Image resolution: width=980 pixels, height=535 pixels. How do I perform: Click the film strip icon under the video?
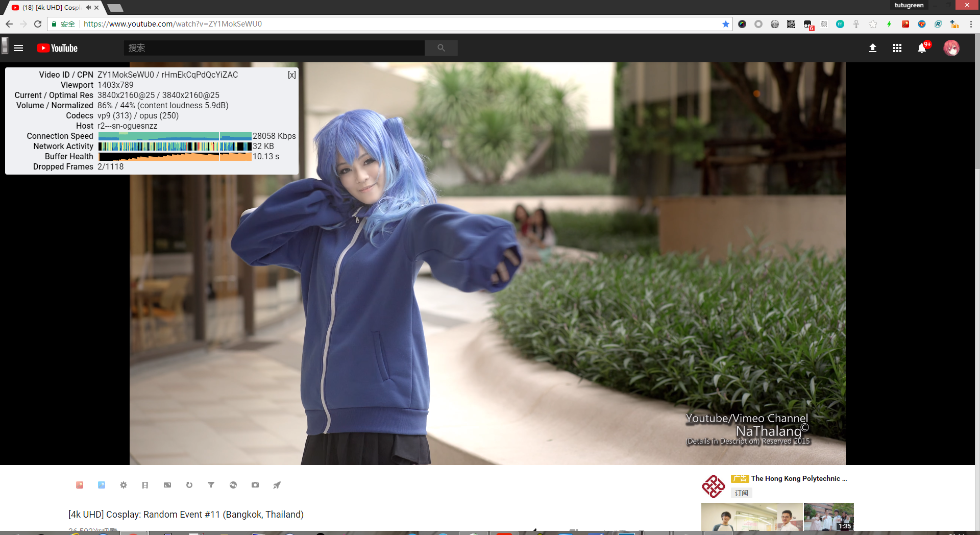145,485
